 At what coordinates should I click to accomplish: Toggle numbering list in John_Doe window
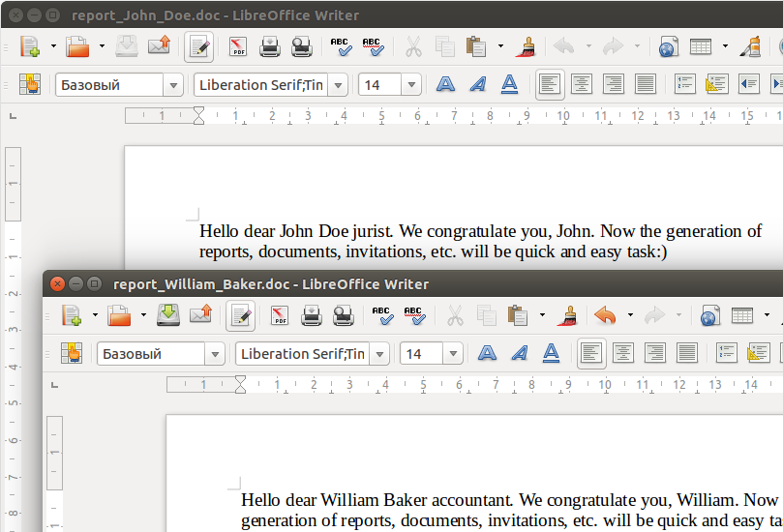click(x=684, y=84)
